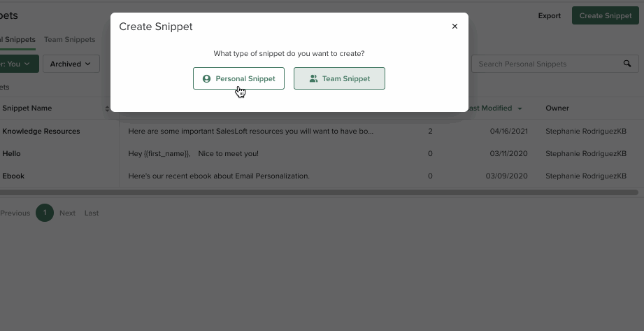Go to page 1 in pagination

pyautogui.click(x=45, y=213)
